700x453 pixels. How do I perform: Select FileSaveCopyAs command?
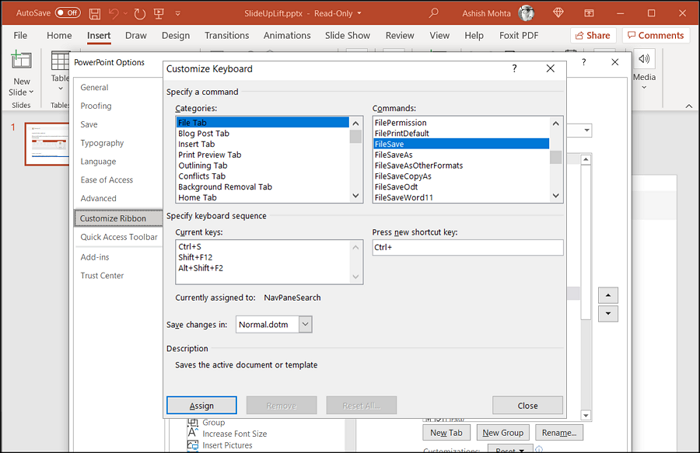pyautogui.click(x=461, y=176)
